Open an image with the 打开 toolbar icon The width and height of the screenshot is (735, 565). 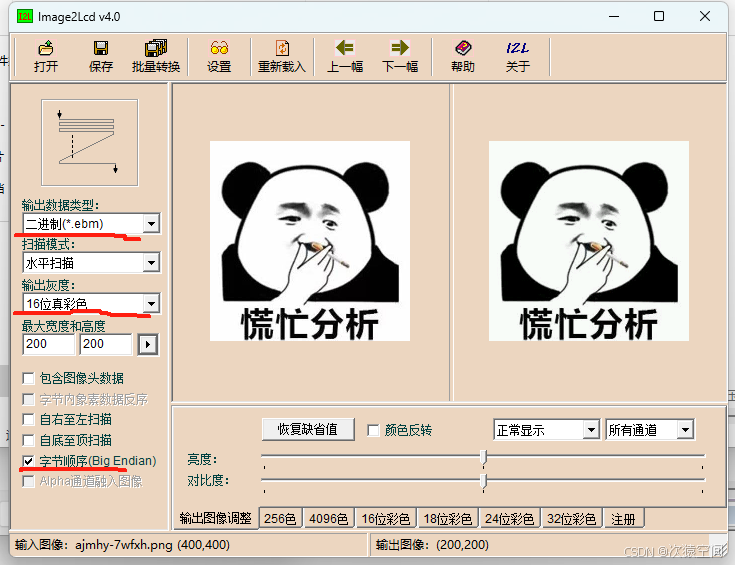45,56
